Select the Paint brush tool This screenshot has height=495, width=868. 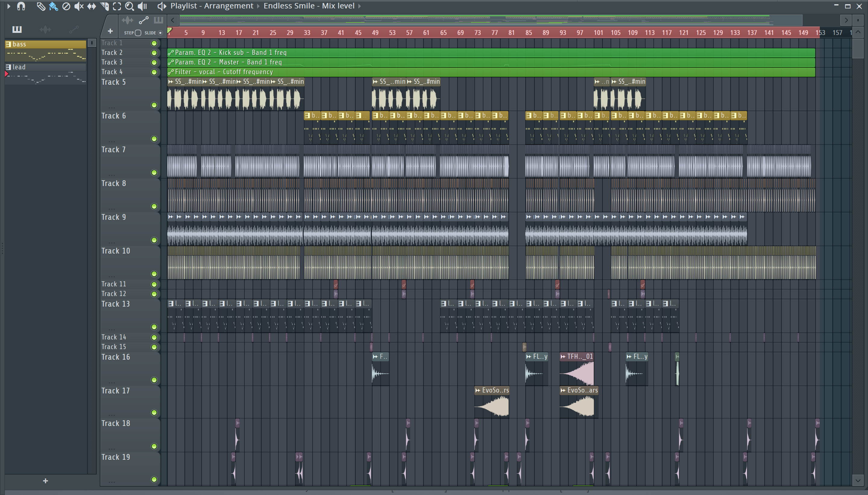tap(53, 6)
